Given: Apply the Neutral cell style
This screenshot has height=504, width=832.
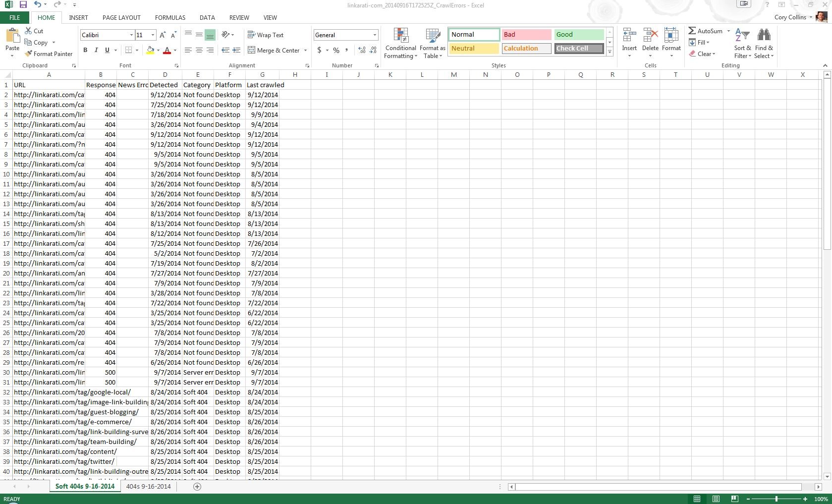Looking at the screenshot, I should [474, 49].
